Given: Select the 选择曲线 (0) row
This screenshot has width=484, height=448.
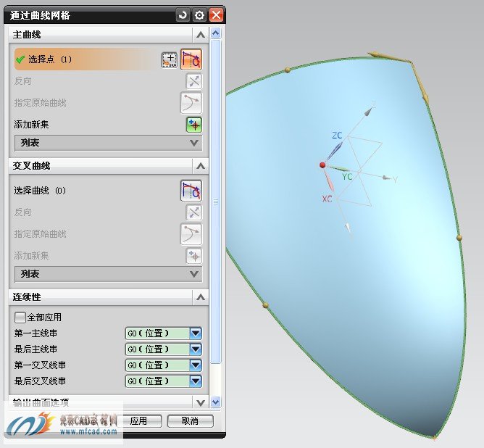Looking at the screenshot, I should point(109,191).
